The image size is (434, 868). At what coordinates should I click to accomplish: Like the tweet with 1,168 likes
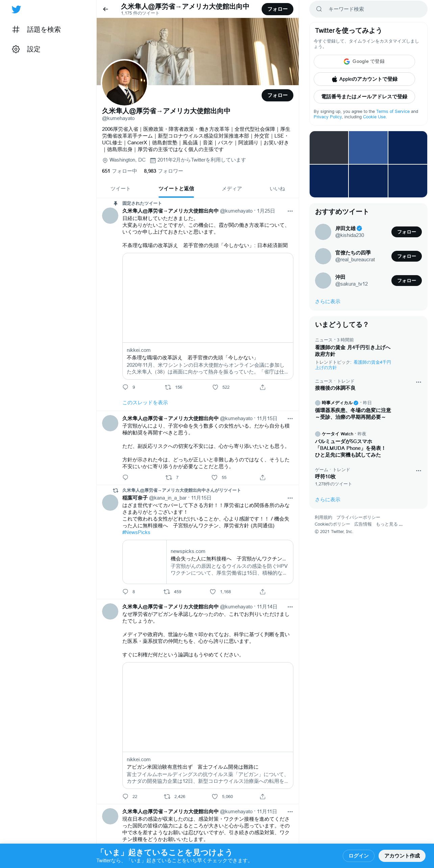click(213, 592)
